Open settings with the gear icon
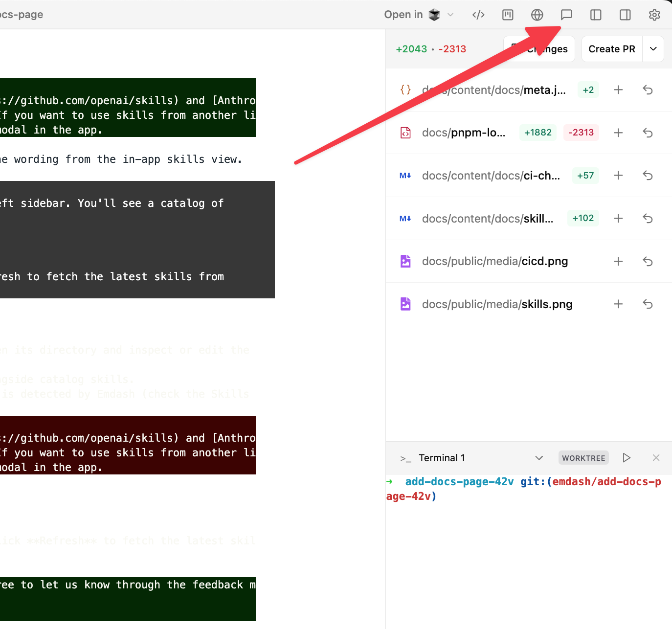 [654, 15]
